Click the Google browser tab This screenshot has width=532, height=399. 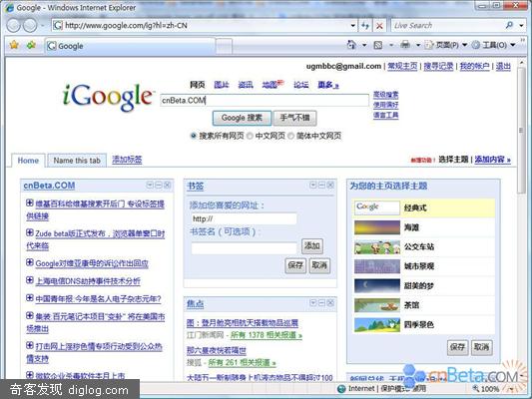click(x=131, y=46)
